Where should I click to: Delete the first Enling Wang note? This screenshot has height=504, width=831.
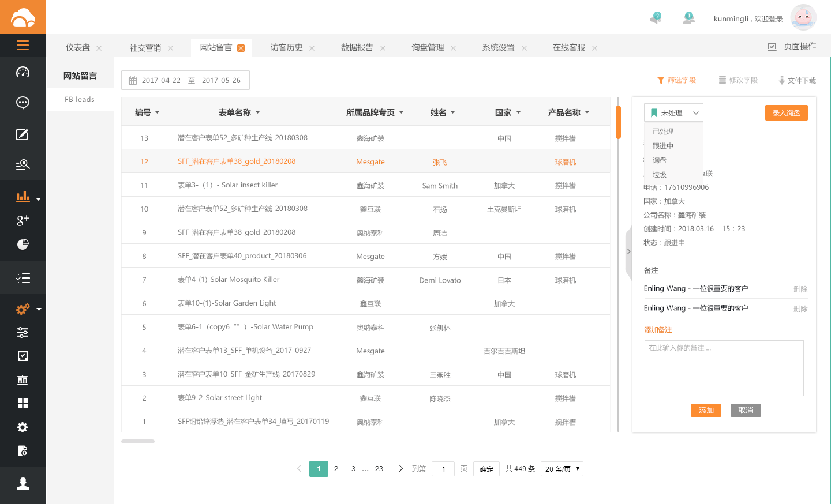pos(800,289)
